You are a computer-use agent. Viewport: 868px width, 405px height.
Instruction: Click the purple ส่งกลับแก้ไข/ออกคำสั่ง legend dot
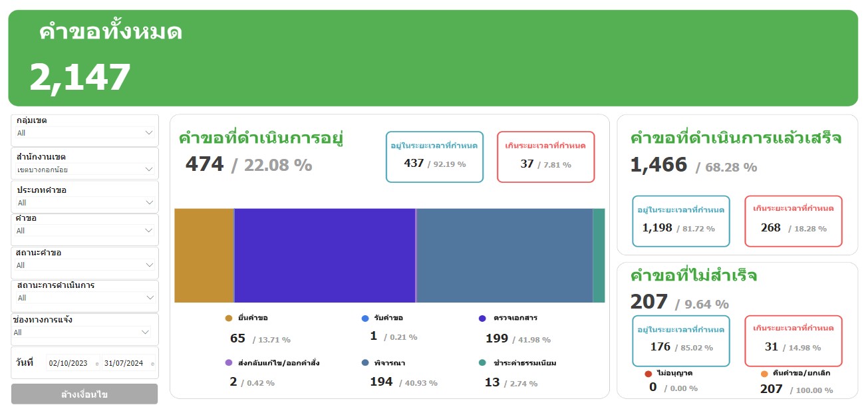click(x=229, y=363)
